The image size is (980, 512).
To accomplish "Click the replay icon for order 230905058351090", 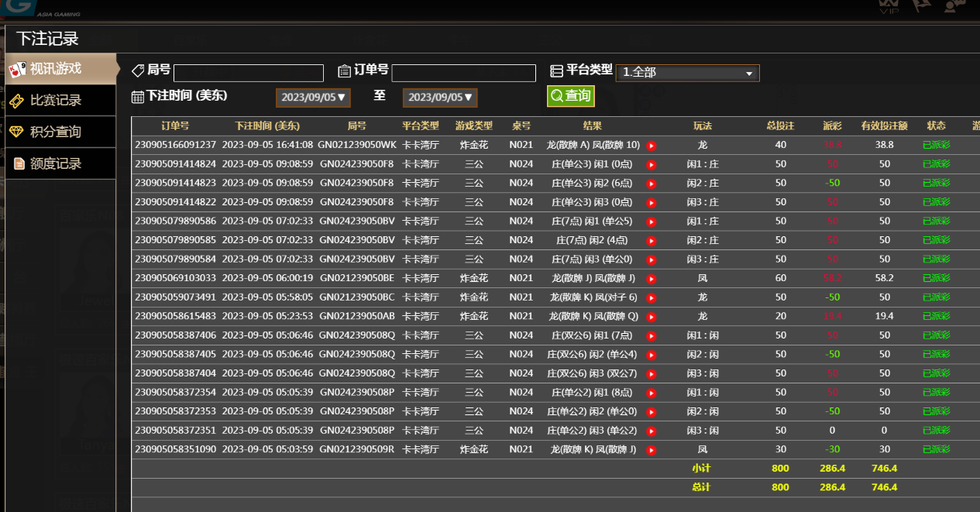I will coord(652,450).
